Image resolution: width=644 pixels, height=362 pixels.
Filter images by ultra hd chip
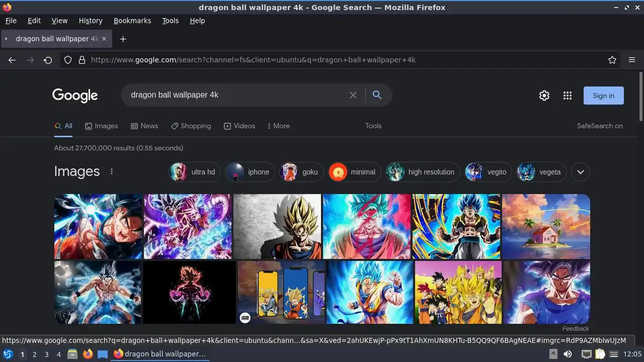(x=194, y=172)
